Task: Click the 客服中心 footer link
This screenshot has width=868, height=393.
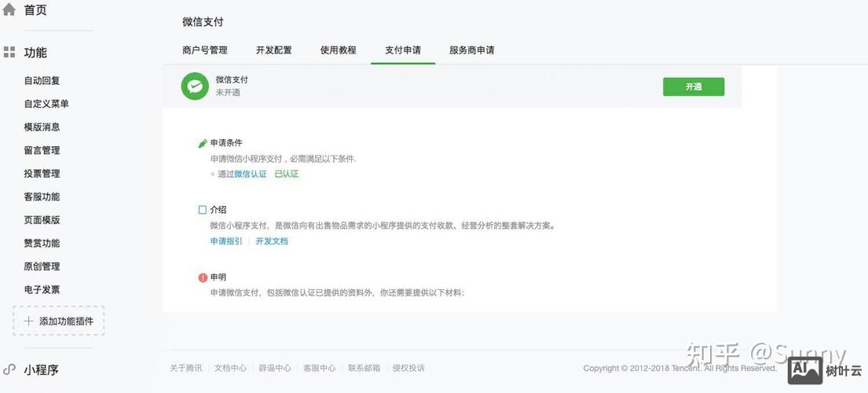Action: 320,368
